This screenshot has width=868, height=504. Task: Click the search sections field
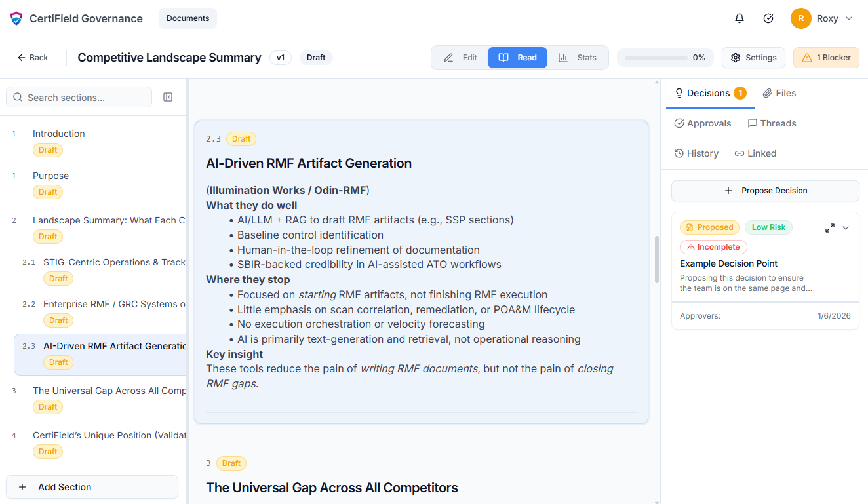click(x=79, y=96)
